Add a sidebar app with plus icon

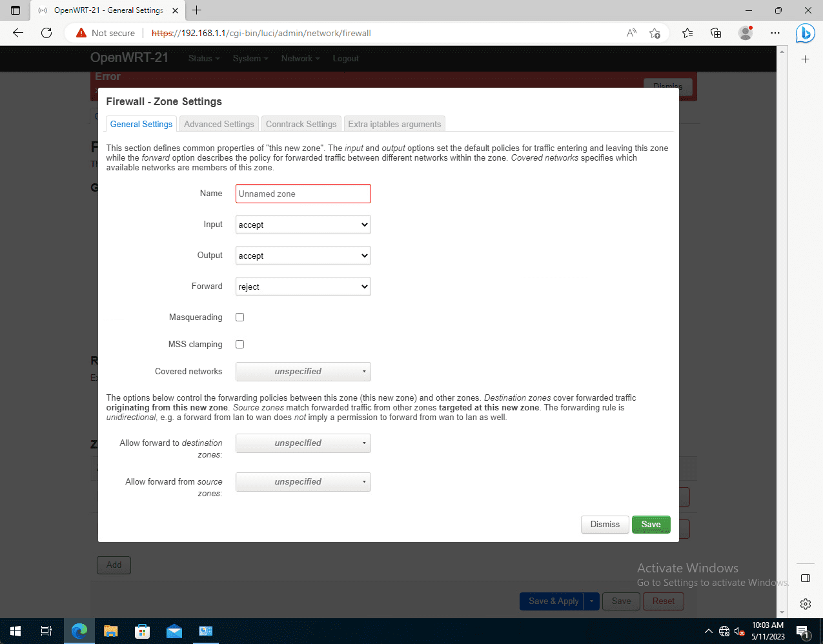tap(806, 59)
